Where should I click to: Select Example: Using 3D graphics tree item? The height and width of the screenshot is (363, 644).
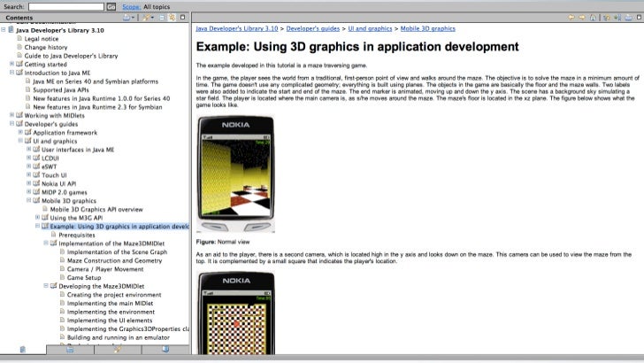tap(119, 227)
